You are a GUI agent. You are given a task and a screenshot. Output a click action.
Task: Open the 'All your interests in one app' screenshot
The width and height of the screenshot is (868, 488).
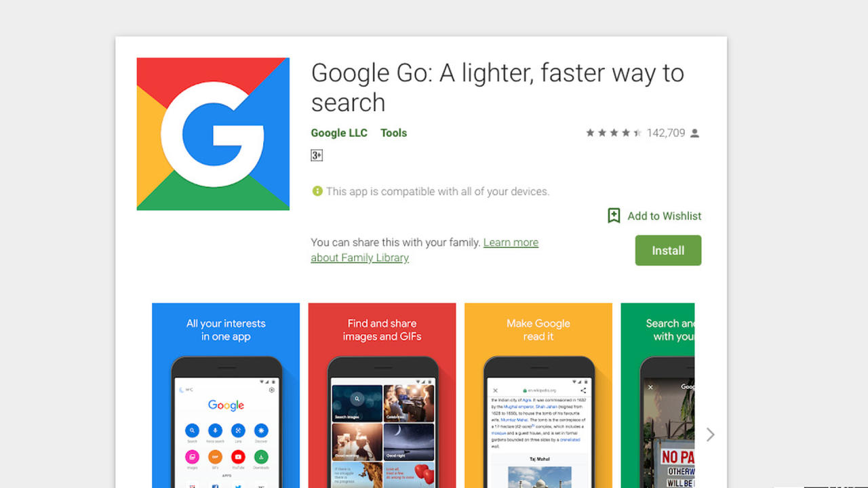tap(226, 395)
